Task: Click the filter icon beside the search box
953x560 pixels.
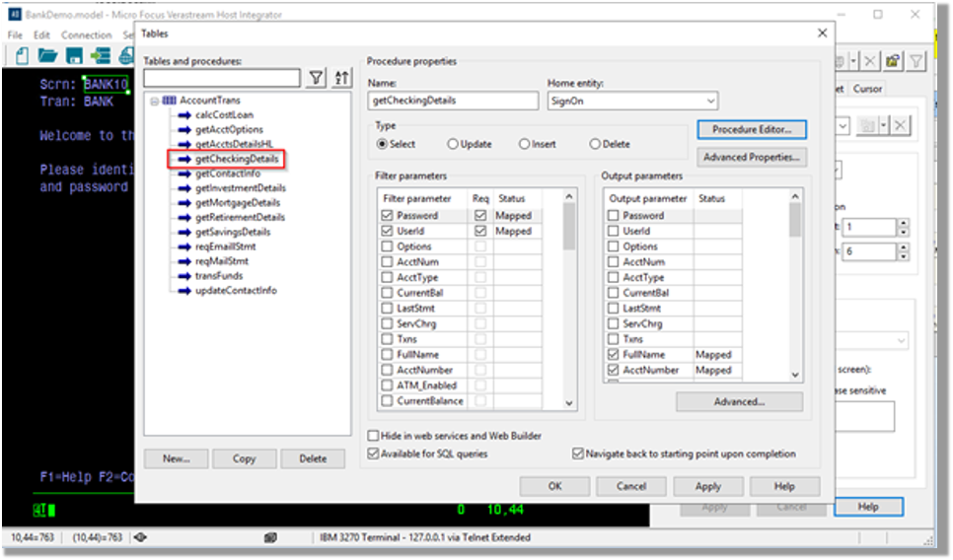Action: [x=316, y=78]
